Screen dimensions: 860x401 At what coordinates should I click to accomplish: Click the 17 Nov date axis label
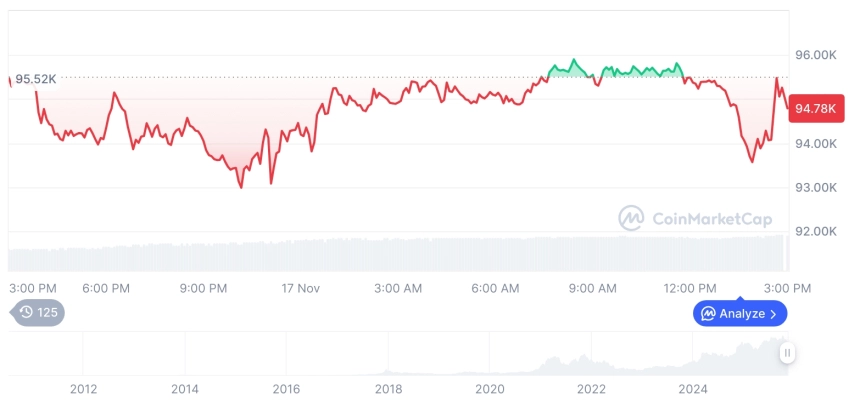(x=300, y=288)
